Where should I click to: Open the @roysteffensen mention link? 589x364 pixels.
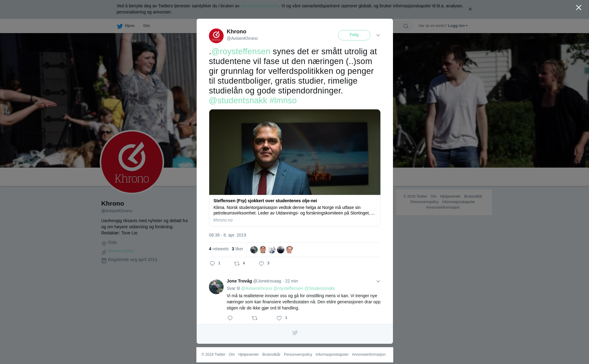coord(241,51)
